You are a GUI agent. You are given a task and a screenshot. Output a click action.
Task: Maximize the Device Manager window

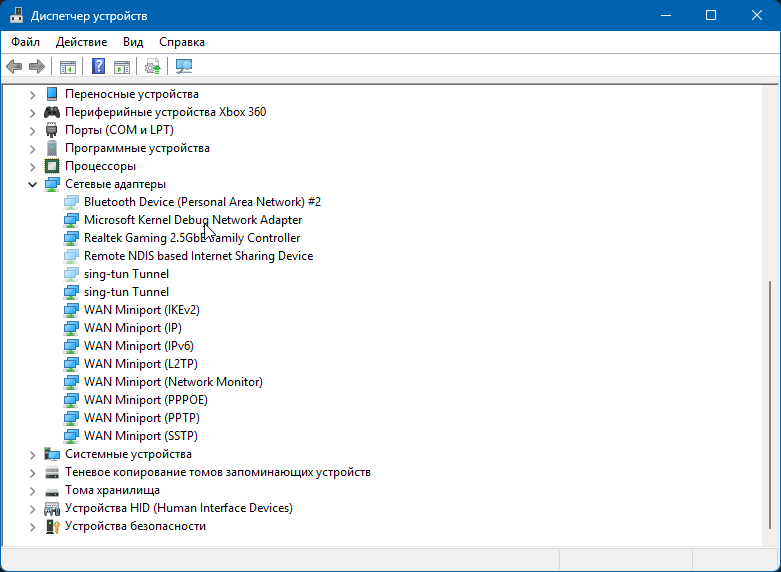pos(711,15)
